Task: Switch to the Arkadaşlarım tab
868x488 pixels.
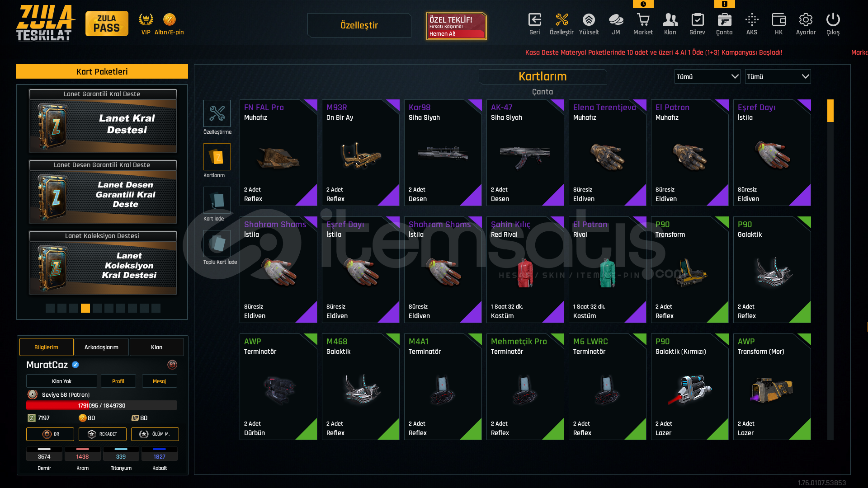Action: pyautogui.click(x=102, y=347)
